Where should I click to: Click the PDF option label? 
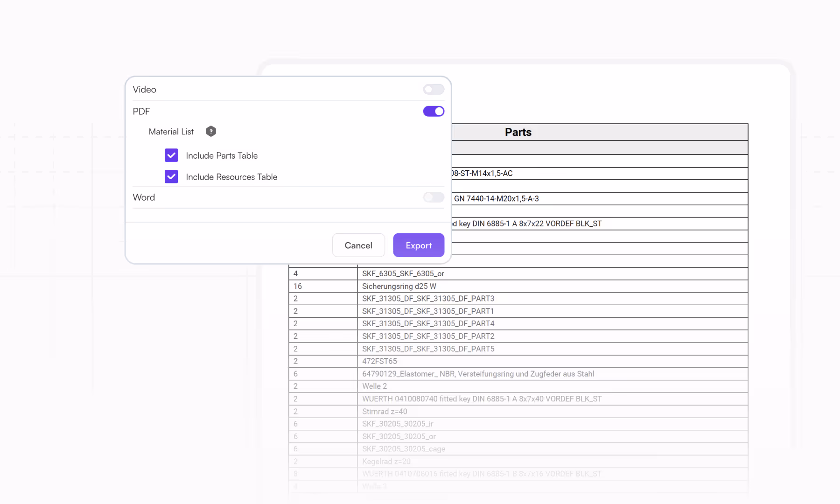141,111
